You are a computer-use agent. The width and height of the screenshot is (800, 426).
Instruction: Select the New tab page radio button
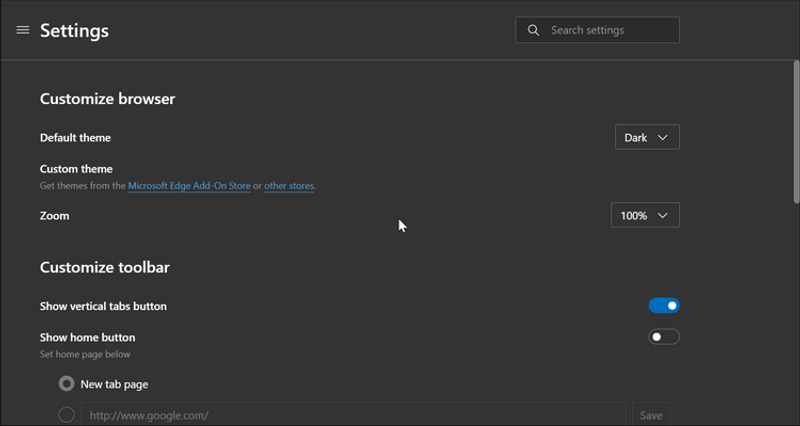(66, 384)
